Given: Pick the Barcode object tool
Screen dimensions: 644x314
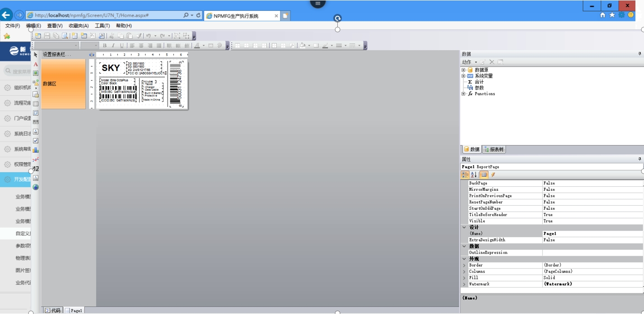Looking at the screenshot, I should [36, 122].
